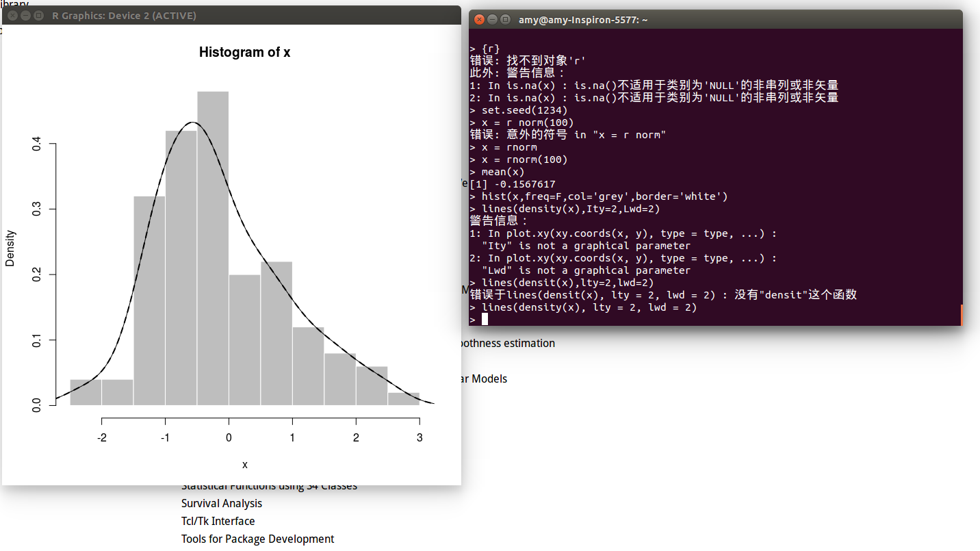980x551 pixels.
Task: Maximize the R Graphics: Device 2 window
Action: [x=40, y=15]
